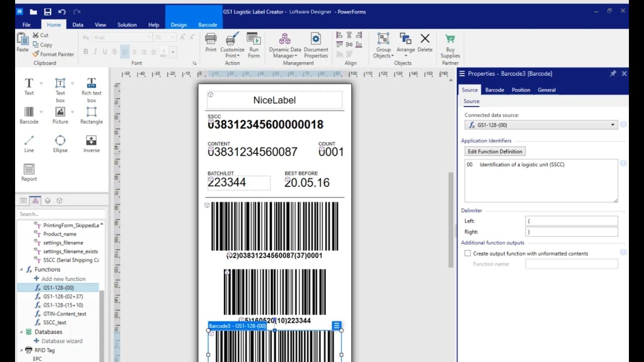Viewport: 644px width, 362px height.
Task: Paste from clipboard
Action: pyautogui.click(x=23, y=43)
